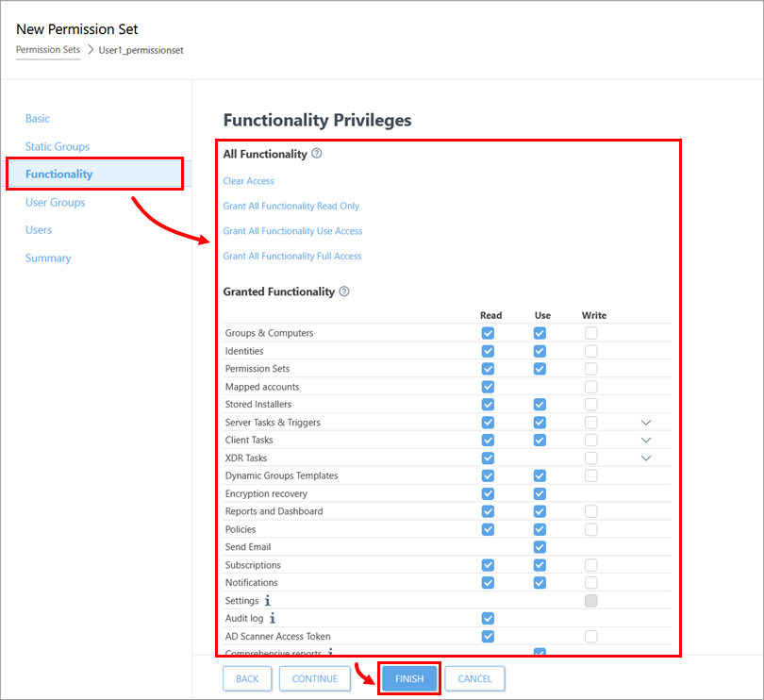Click info icon next to Audit log
This screenshot has width=764, height=700.
coord(274,619)
